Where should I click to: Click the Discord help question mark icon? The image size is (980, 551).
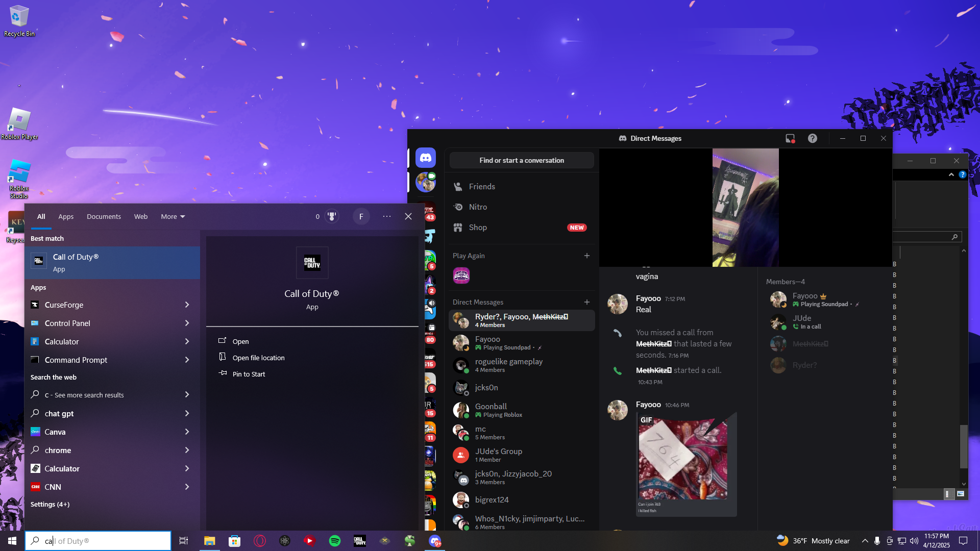click(812, 138)
